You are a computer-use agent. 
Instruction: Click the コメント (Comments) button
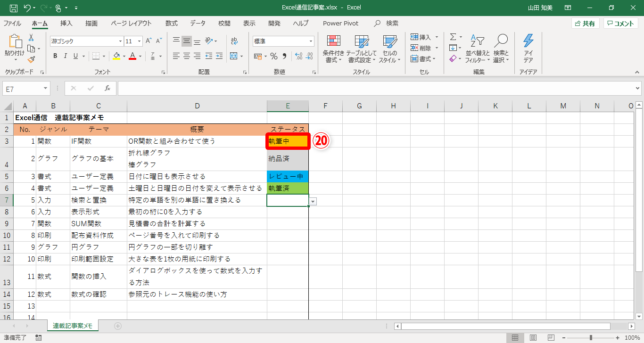pos(621,24)
